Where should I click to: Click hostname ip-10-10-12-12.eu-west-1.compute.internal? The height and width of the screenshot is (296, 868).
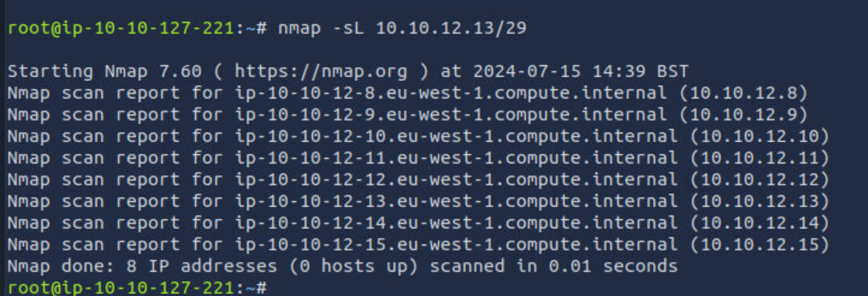pos(456,180)
